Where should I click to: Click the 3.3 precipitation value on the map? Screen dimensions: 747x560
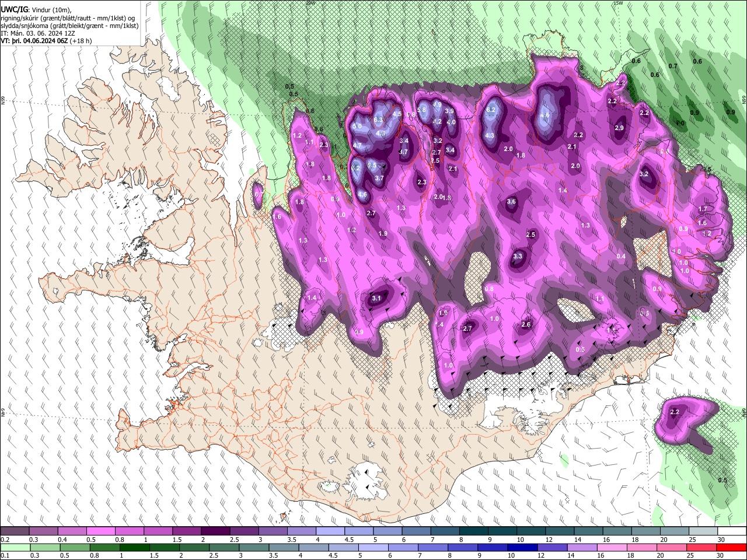[x=518, y=256]
